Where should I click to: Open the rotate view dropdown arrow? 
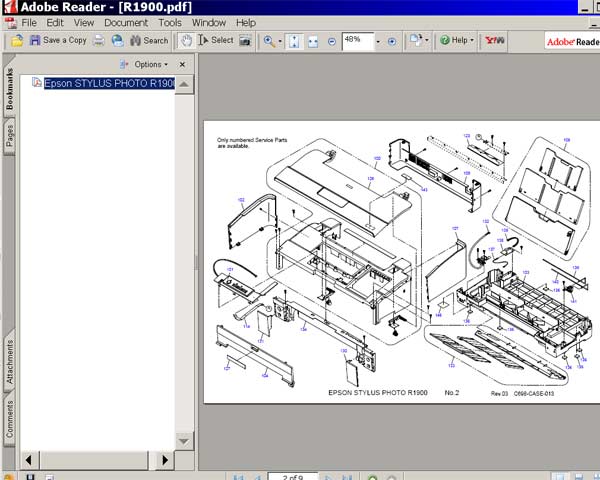pyautogui.click(x=427, y=40)
